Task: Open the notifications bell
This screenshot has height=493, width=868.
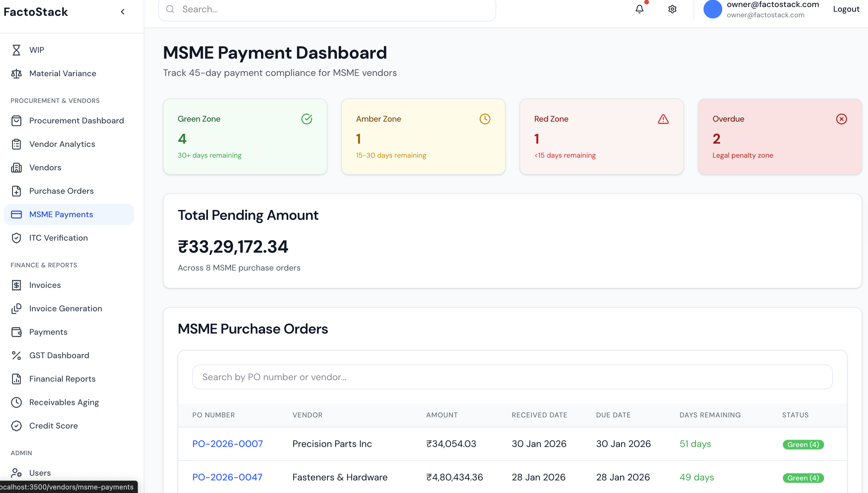Action: click(639, 9)
